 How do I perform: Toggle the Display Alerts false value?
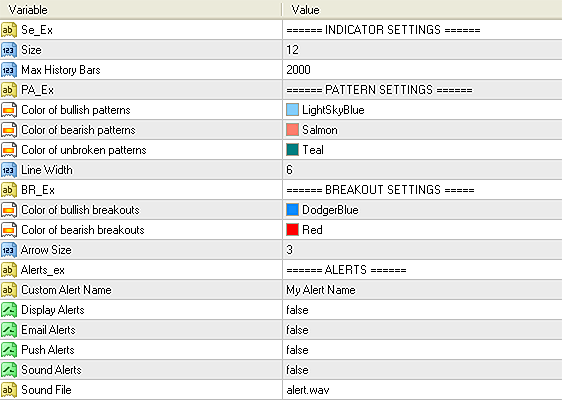[x=422, y=310]
